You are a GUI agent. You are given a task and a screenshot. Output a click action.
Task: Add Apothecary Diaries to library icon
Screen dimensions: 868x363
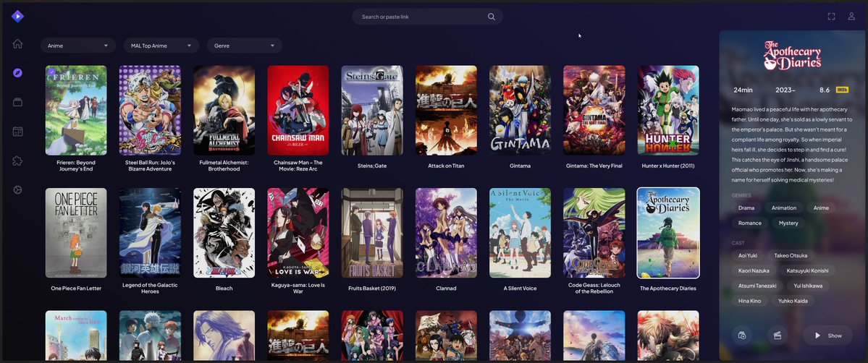742,336
